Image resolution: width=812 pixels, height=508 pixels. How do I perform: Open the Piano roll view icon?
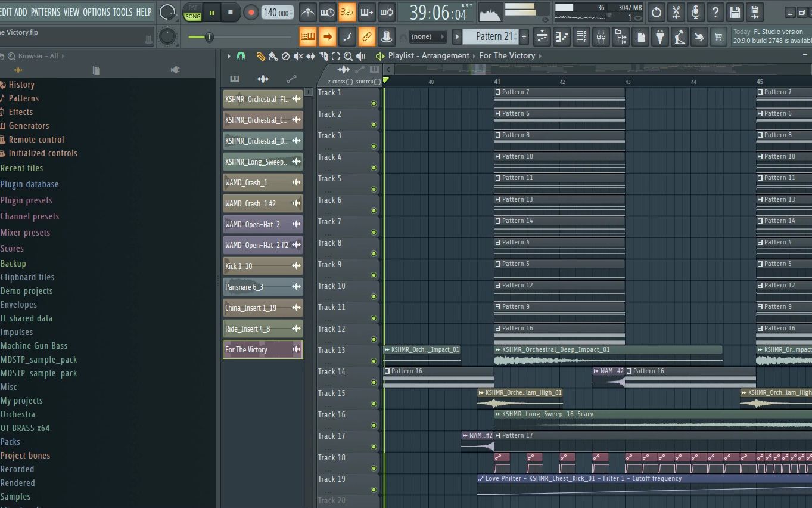562,37
